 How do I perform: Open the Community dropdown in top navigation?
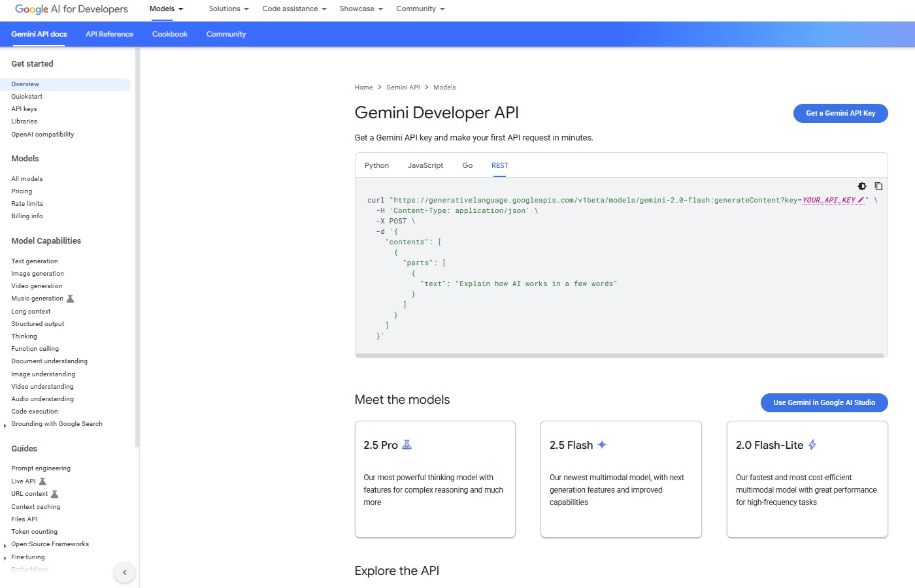pos(420,9)
